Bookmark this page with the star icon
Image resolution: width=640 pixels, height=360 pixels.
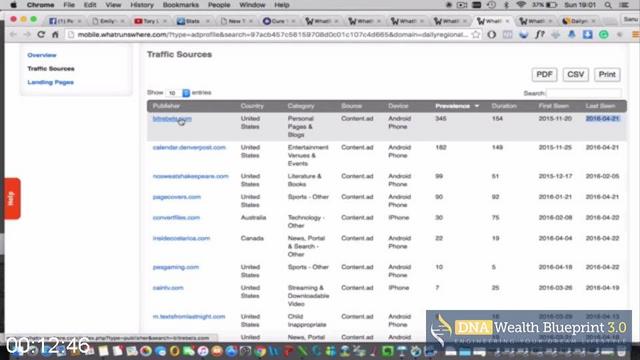point(476,35)
